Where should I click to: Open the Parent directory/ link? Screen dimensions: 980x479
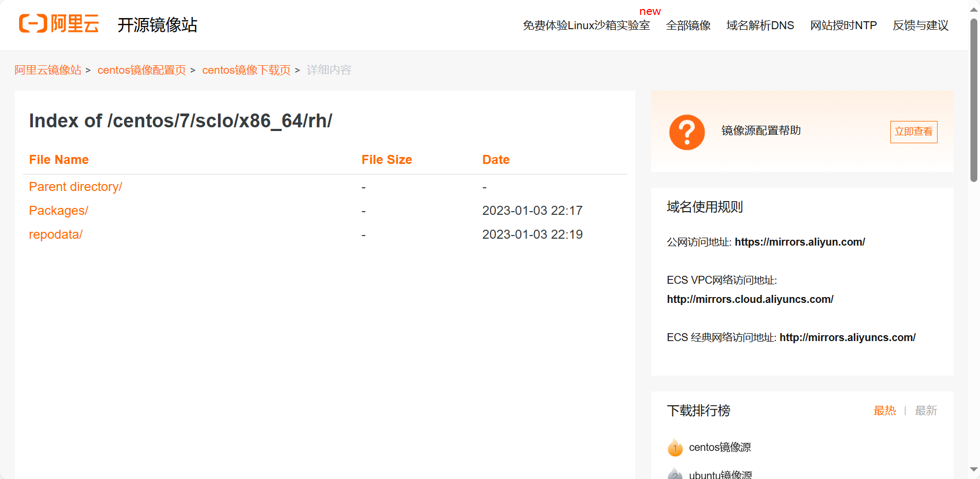(x=75, y=187)
